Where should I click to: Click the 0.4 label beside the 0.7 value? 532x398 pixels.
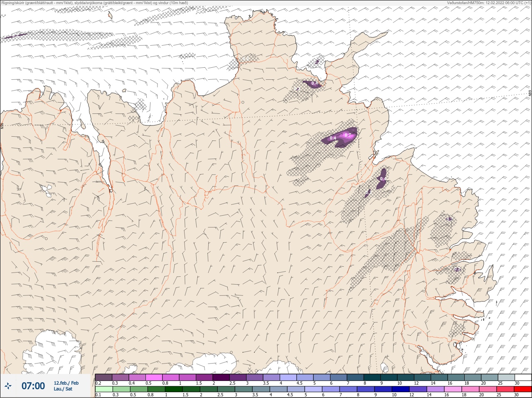pyautogui.click(x=333, y=138)
